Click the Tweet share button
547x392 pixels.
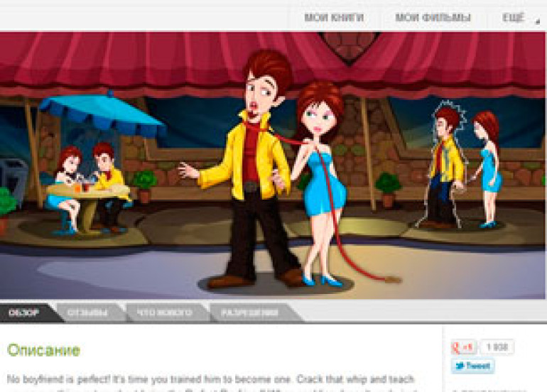472,366
